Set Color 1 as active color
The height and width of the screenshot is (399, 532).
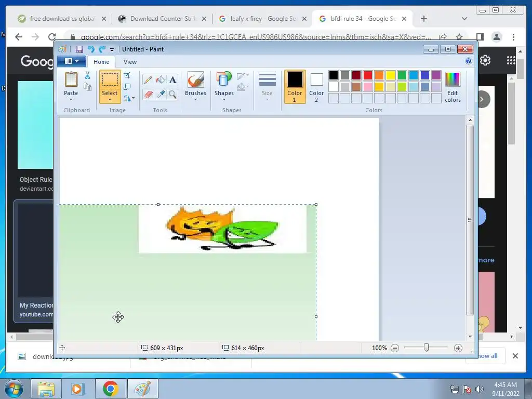tap(295, 87)
